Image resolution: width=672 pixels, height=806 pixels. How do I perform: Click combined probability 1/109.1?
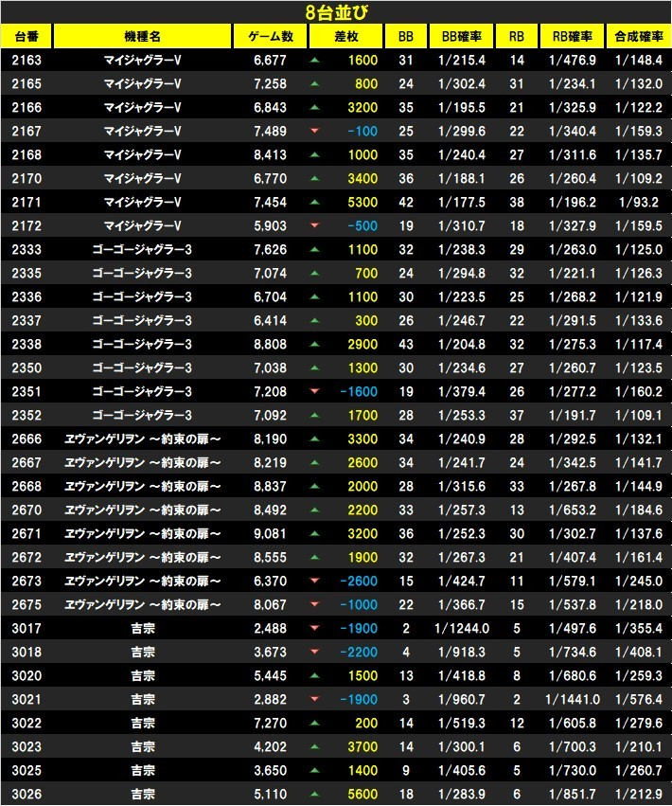[x=639, y=416]
